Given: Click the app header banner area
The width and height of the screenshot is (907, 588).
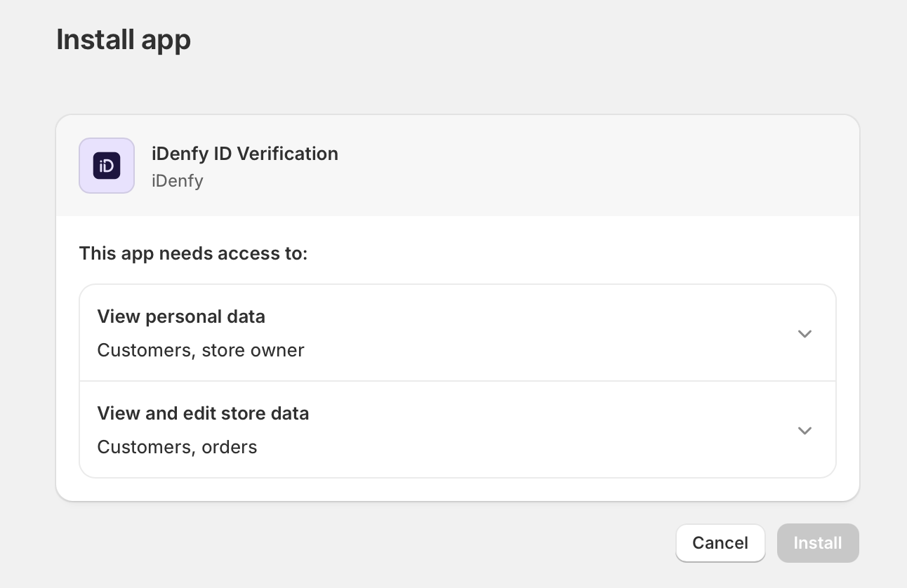Looking at the screenshot, I should point(458,166).
